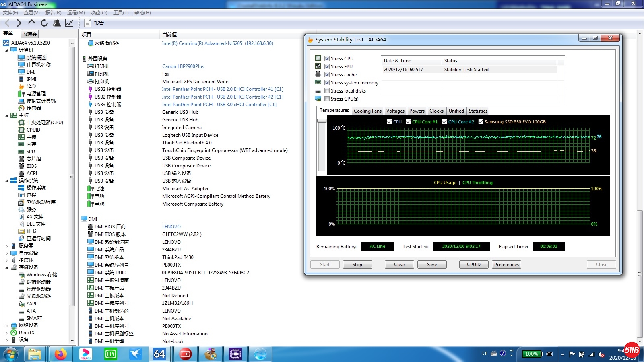
Task: Click the Up arrow toolbar icon
Action: click(32, 23)
